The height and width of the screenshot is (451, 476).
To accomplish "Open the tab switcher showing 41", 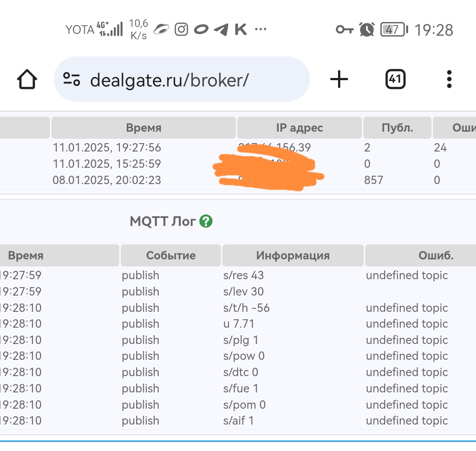I will point(395,79).
